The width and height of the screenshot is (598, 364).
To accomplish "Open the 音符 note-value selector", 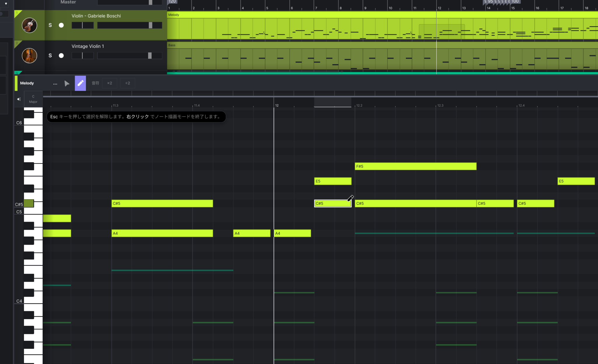I will (95, 83).
